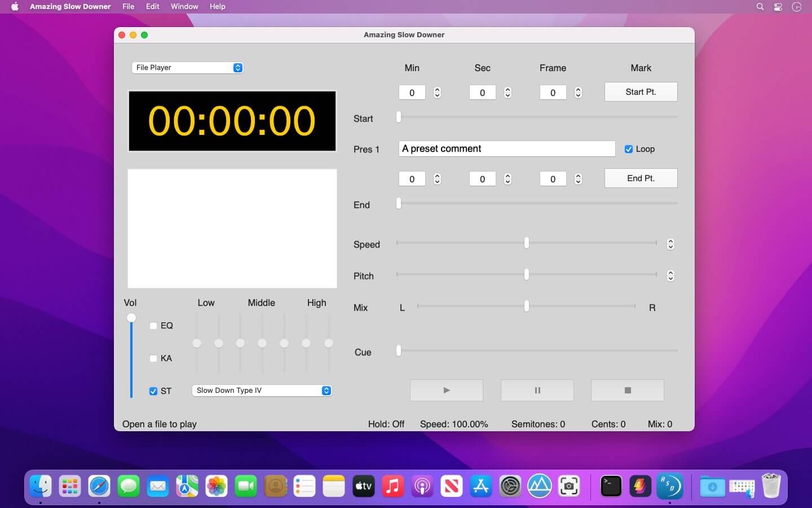Open Amazing Slow Downer in the Dock

click(669, 486)
